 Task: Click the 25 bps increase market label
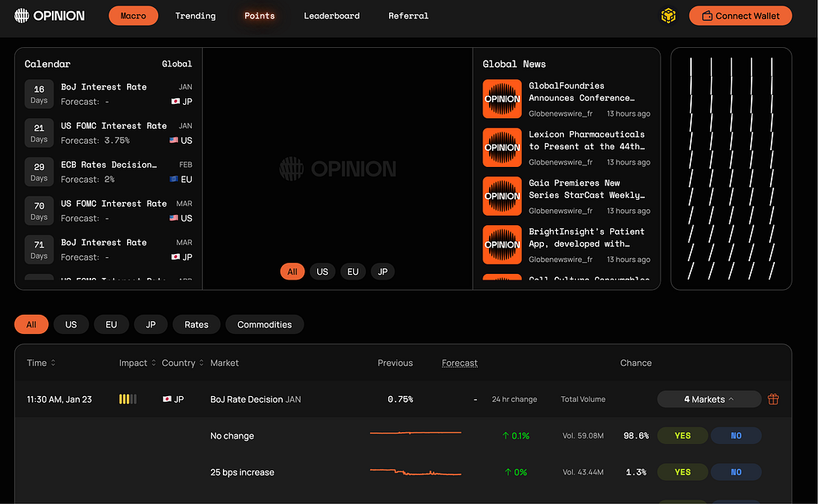pos(242,472)
